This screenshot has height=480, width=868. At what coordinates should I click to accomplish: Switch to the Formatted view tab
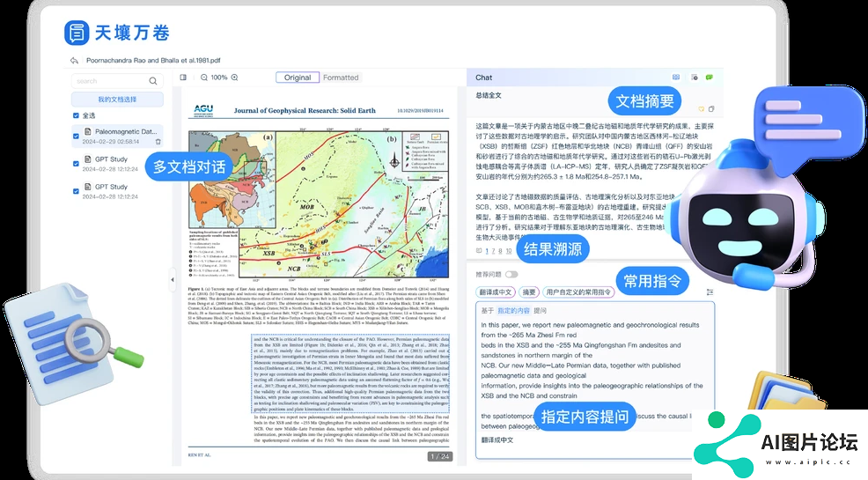pyautogui.click(x=341, y=78)
